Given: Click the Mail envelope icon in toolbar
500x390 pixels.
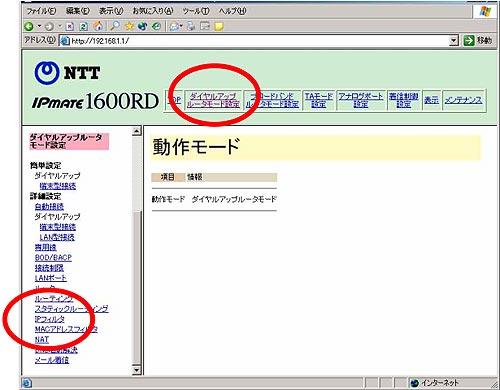Looking at the screenshot, I should [175, 26].
